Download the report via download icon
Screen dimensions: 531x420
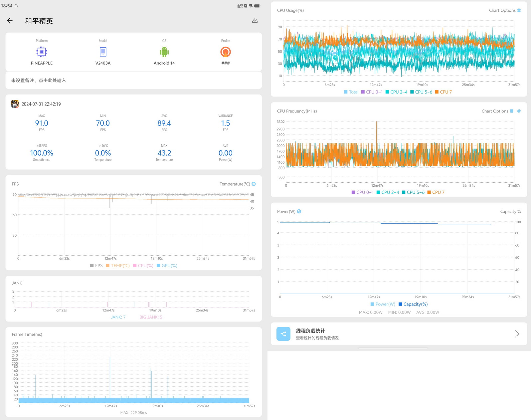[x=255, y=21]
